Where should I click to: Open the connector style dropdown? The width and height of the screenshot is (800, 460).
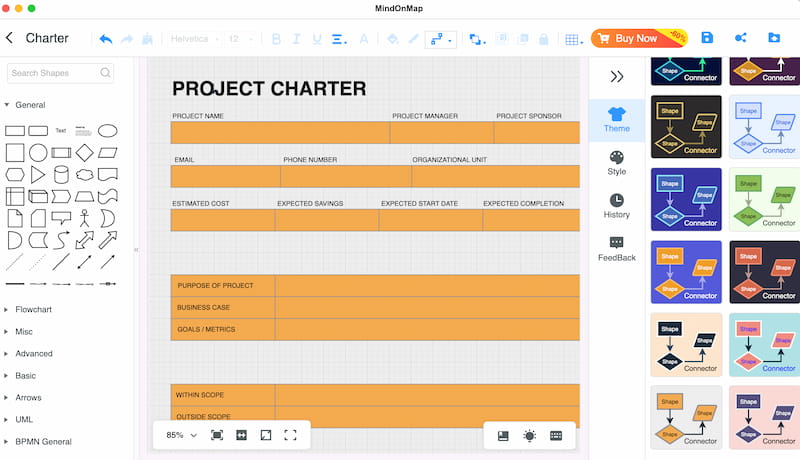[440, 39]
